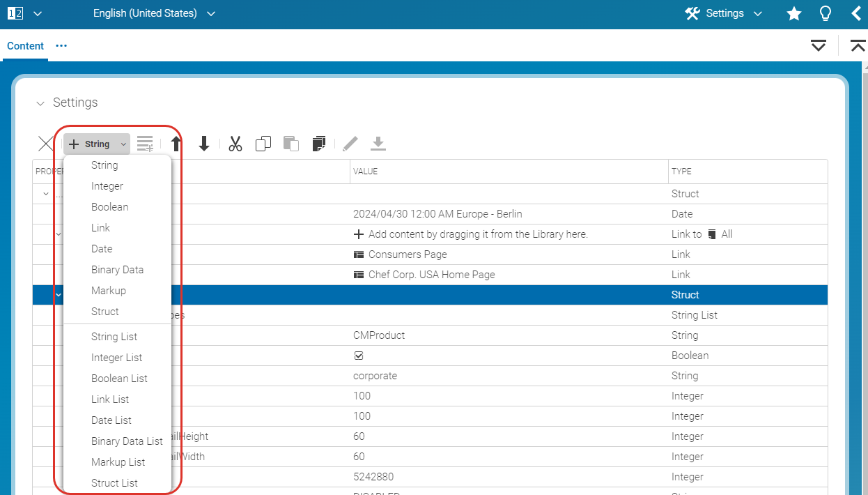Click the Chef Corp. USA Home Page link
Viewport: 868px width, 495px height.
(x=431, y=275)
